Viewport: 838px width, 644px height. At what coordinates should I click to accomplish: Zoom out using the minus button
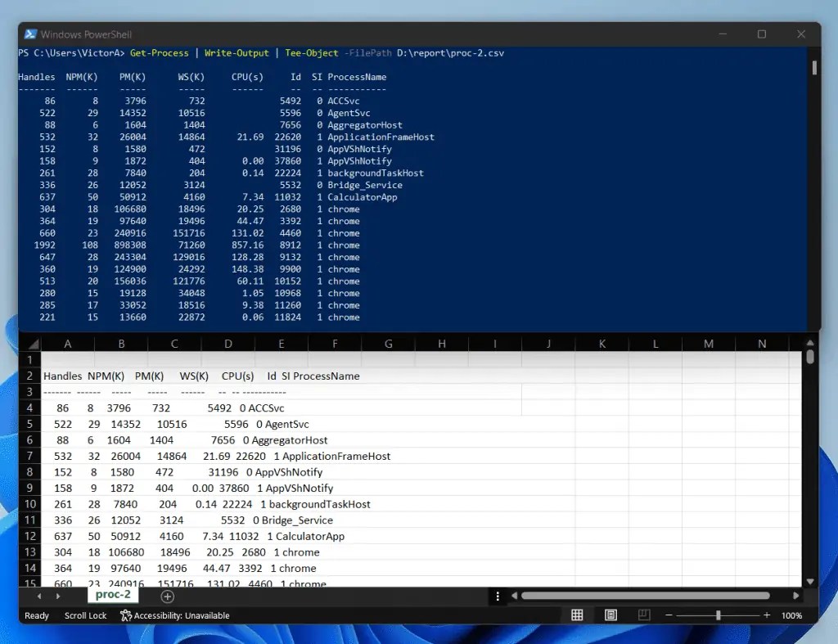669,615
